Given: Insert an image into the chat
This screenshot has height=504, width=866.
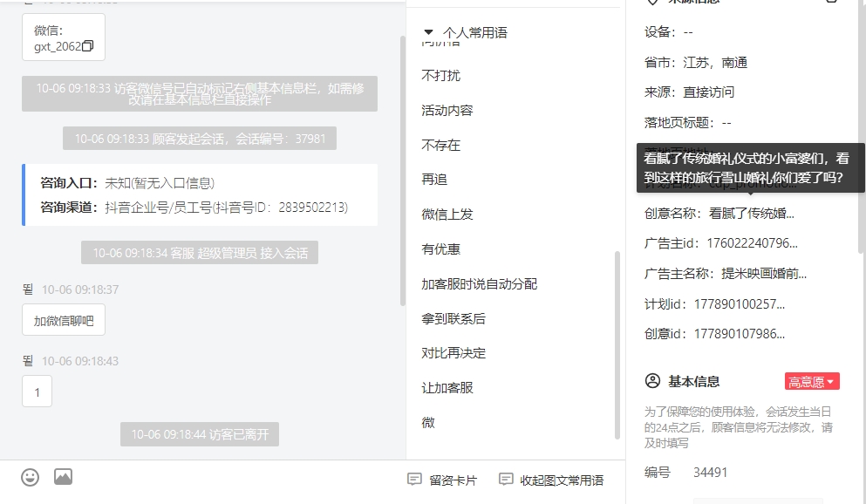Looking at the screenshot, I should (63, 476).
